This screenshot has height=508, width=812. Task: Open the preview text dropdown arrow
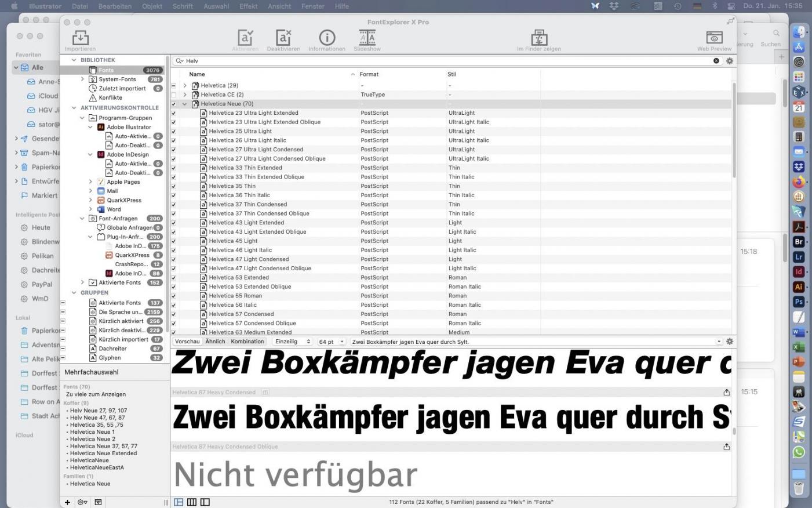pos(719,342)
